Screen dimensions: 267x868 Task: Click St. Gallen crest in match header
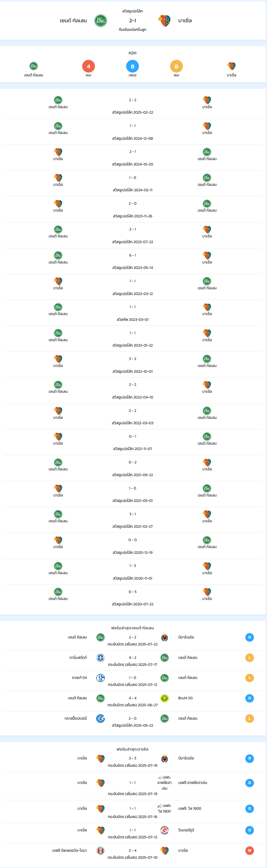100,21
